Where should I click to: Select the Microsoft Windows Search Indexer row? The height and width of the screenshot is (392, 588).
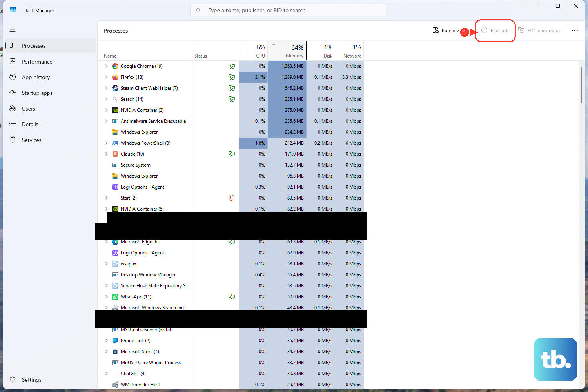click(231, 307)
